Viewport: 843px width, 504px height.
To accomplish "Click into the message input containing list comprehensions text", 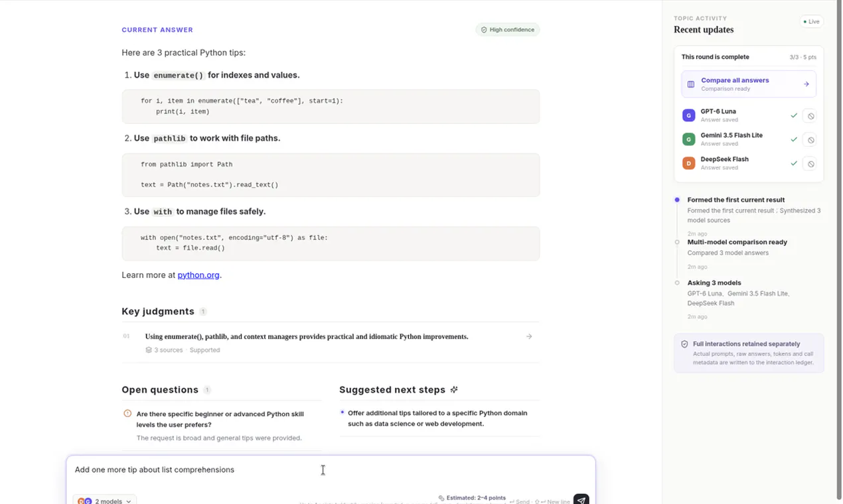I will (x=331, y=470).
